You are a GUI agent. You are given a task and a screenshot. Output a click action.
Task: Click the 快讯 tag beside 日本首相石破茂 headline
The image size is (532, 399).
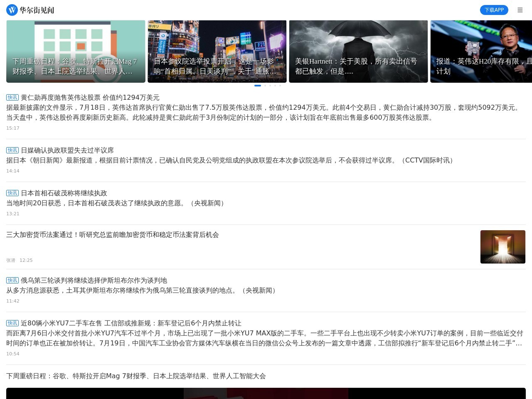tap(12, 193)
